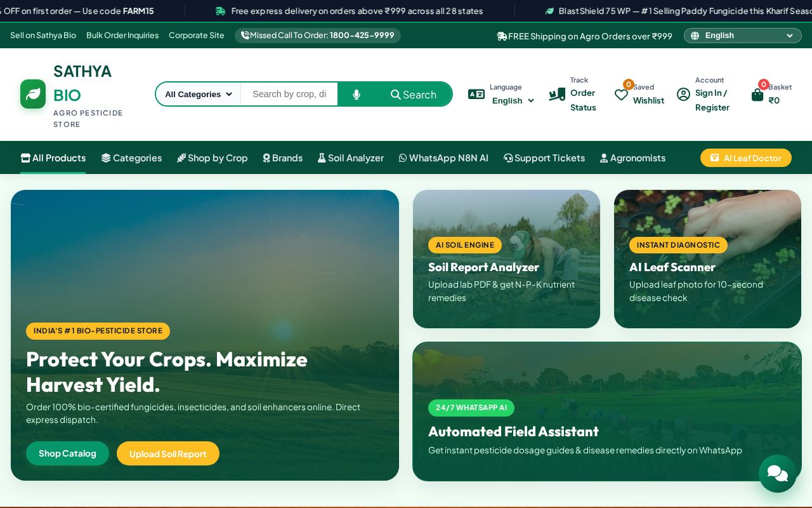
Task: Click the Sell on Sathya Bio link
Action: 43,35
